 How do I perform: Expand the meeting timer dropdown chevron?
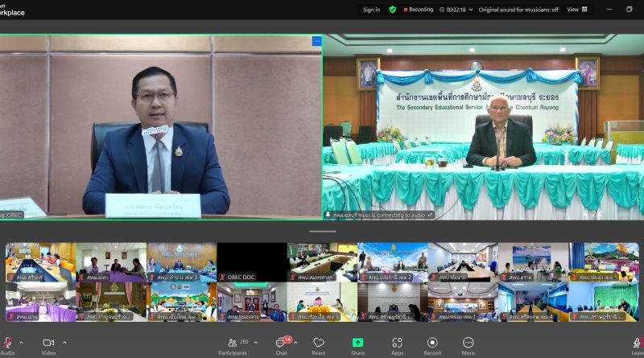pyautogui.click(x=471, y=10)
